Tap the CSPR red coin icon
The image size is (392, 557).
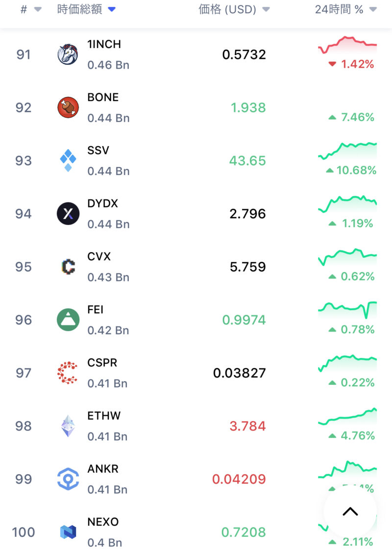tap(68, 373)
